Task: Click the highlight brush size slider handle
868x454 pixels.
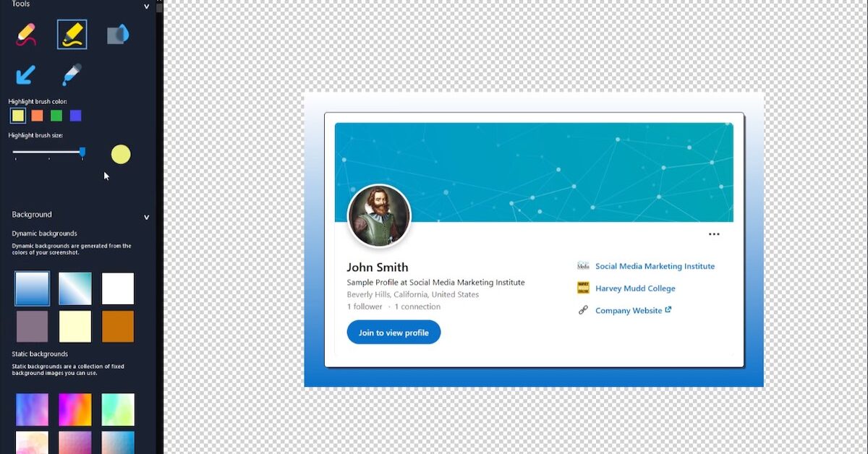Action: pyautogui.click(x=82, y=152)
